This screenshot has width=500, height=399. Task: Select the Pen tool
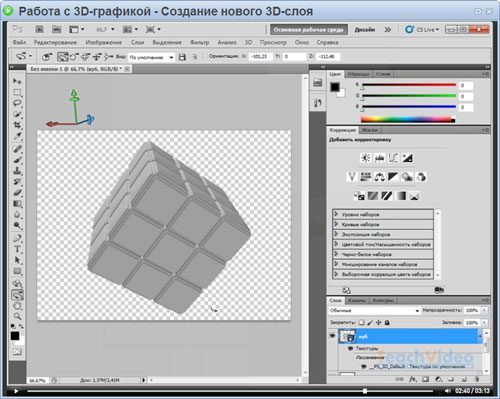(x=17, y=238)
